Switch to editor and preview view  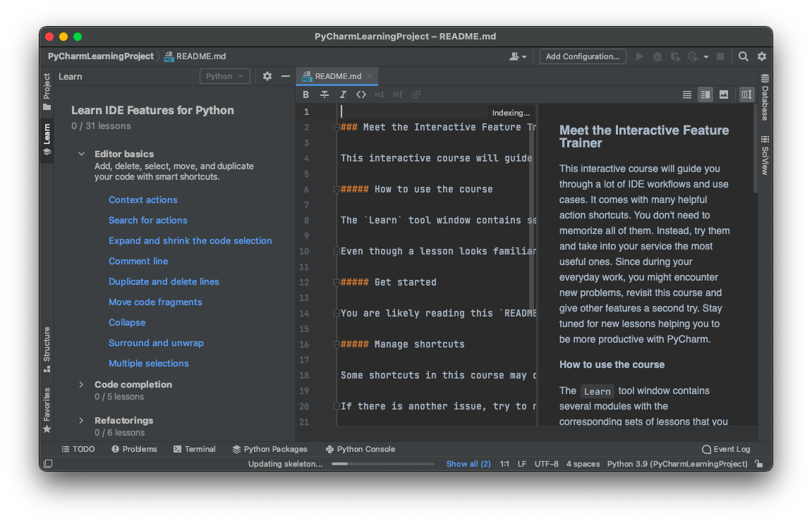point(705,94)
